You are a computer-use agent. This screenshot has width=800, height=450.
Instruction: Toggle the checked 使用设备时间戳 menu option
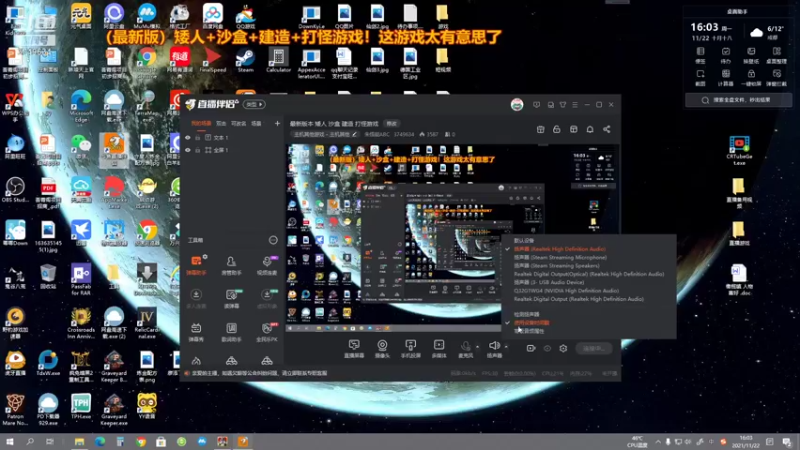pos(532,322)
